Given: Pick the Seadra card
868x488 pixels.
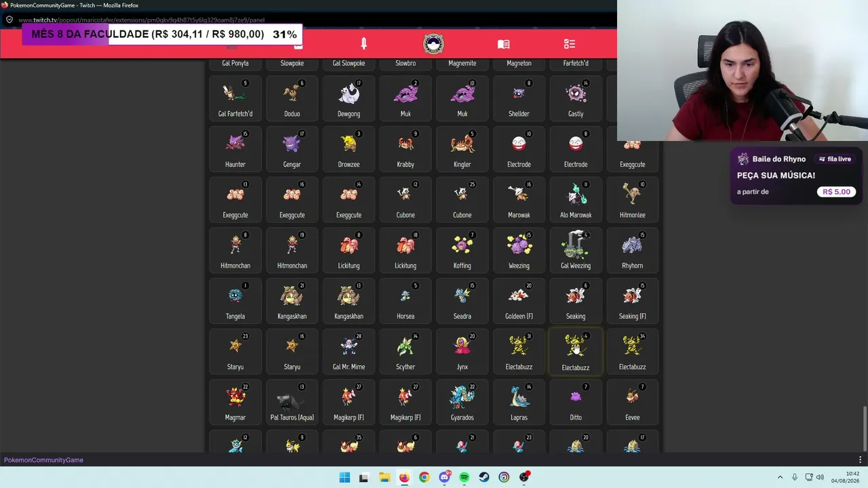Looking at the screenshot, I should coord(462,301).
